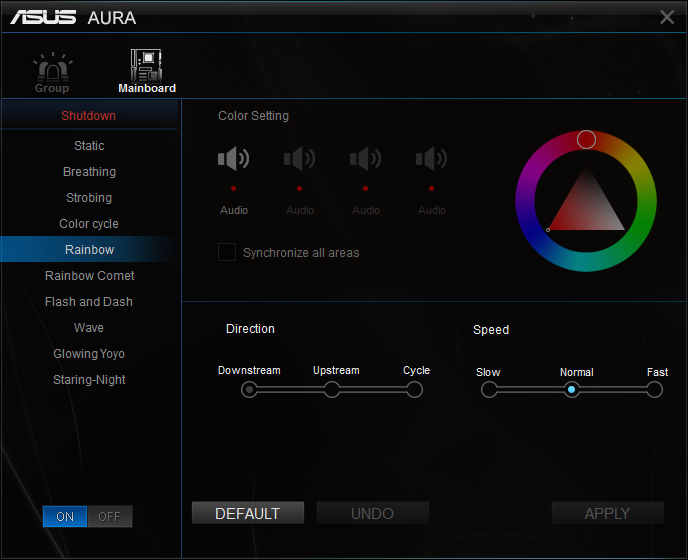Choose the Static lighting effect

[x=89, y=146]
